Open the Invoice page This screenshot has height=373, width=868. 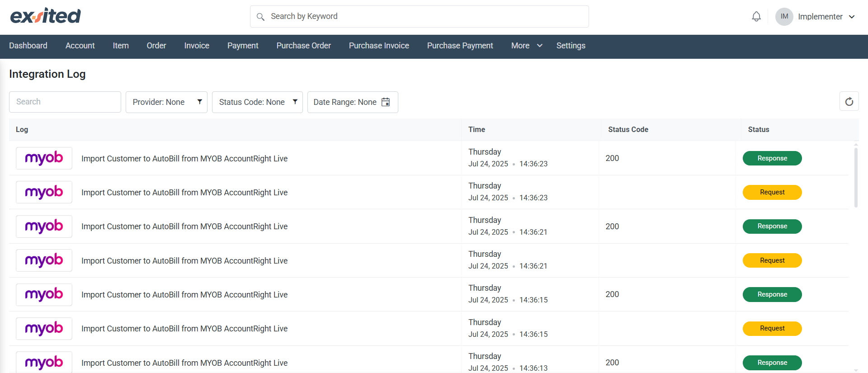197,46
